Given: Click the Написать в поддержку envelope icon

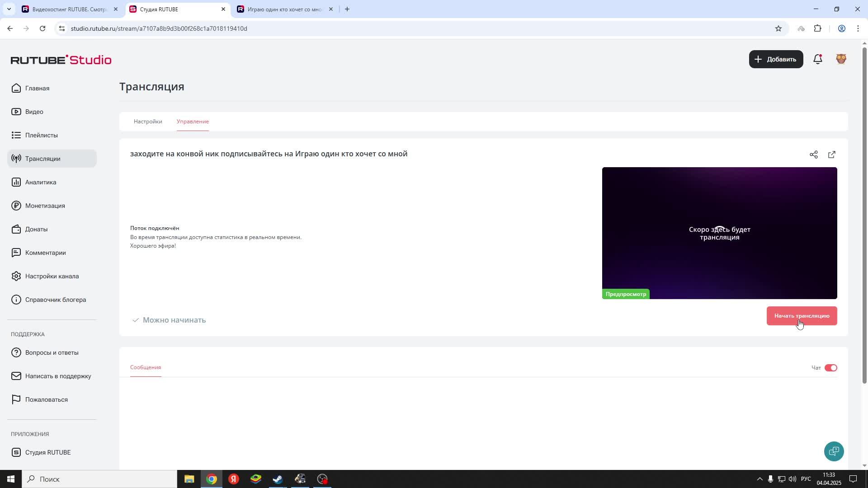Looking at the screenshot, I should tap(16, 376).
